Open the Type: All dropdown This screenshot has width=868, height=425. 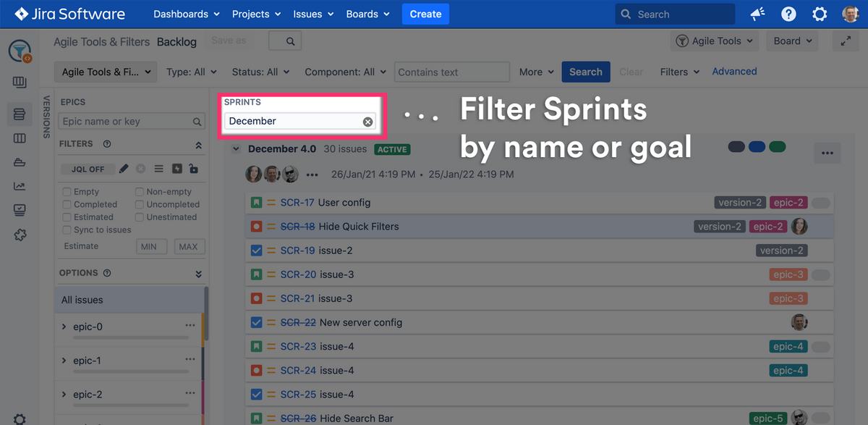(186, 72)
